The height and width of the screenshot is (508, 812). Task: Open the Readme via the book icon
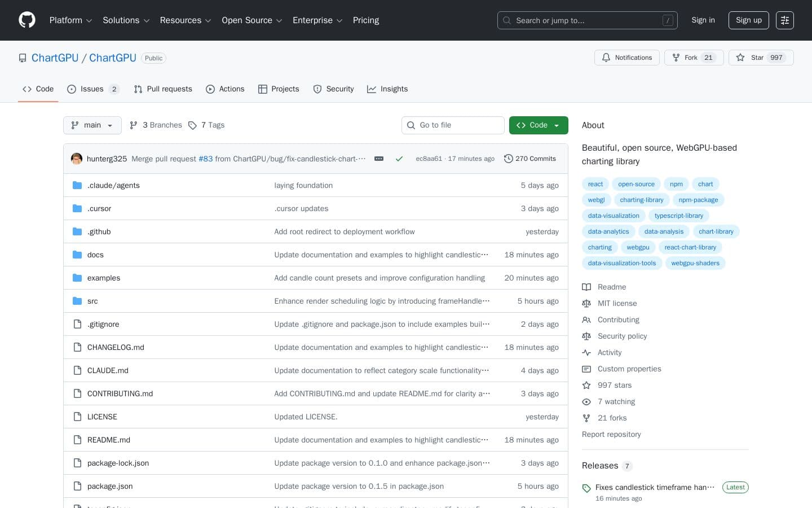coord(586,287)
